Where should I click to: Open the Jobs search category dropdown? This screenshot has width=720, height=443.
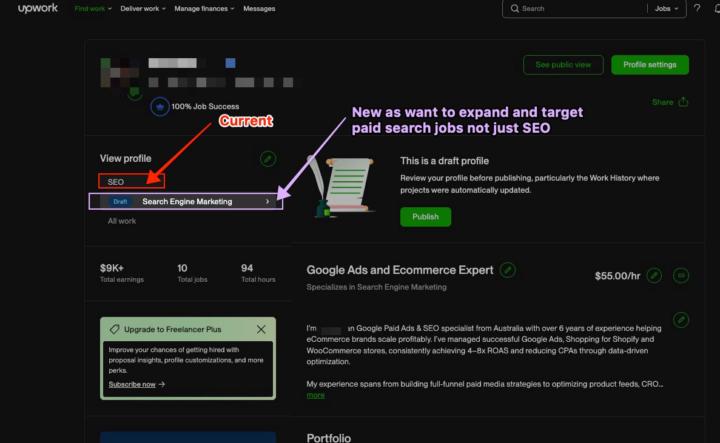coord(666,9)
